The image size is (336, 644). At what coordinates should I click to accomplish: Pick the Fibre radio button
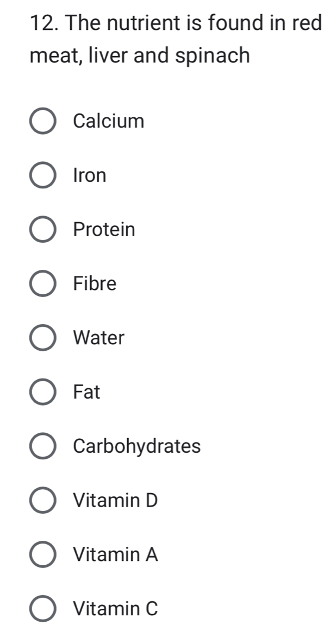[42, 284]
